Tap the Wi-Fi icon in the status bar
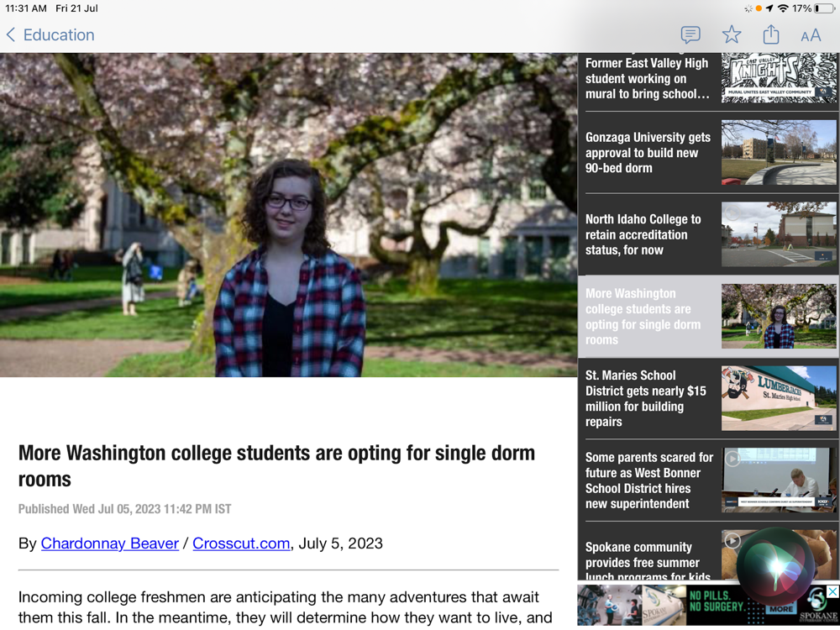The width and height of the screenshot is (840, 630). (783, 8)
